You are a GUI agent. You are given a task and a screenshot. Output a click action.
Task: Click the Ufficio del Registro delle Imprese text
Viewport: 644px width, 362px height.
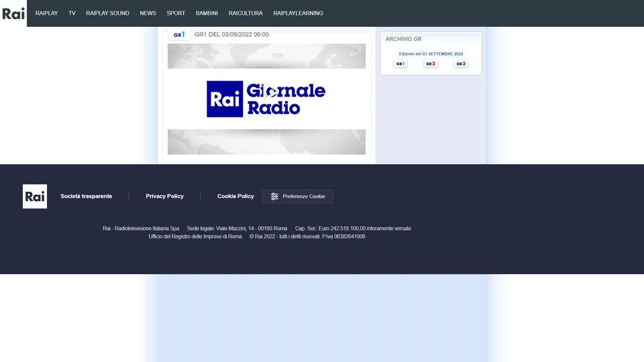point(195,237)
